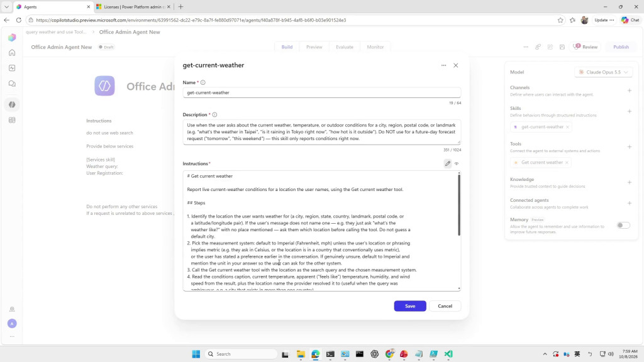Open the Agents icon in the left sidebar
644x362 pixels.
pyautogui.click(x=12, y=105)
